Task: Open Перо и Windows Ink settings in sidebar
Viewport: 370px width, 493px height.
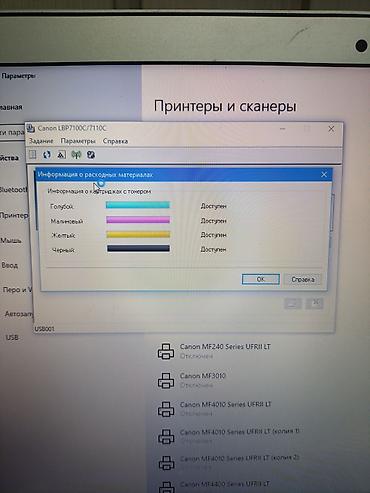Action: pyautogui.click(x=17, y=290)
